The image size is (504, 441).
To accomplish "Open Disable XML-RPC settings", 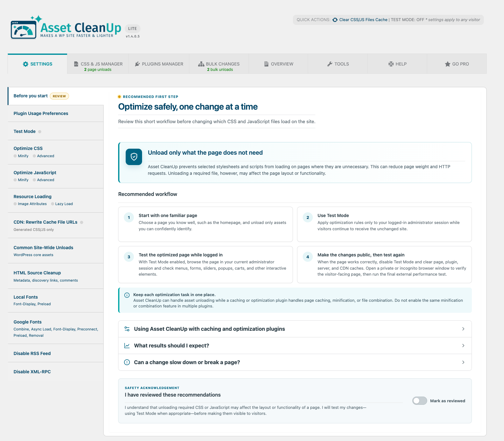I will 55,372.
